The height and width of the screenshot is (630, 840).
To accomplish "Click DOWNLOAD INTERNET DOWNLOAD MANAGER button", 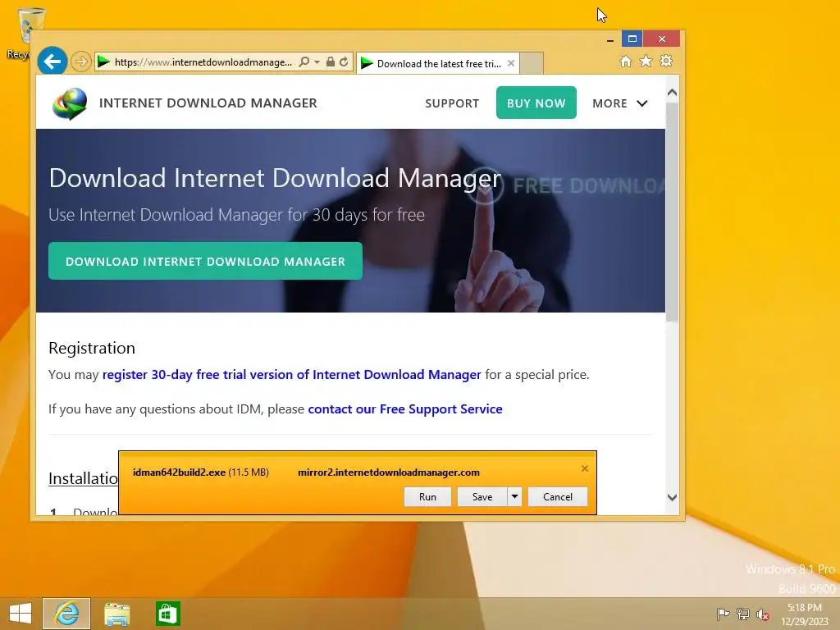I will 205,261.
